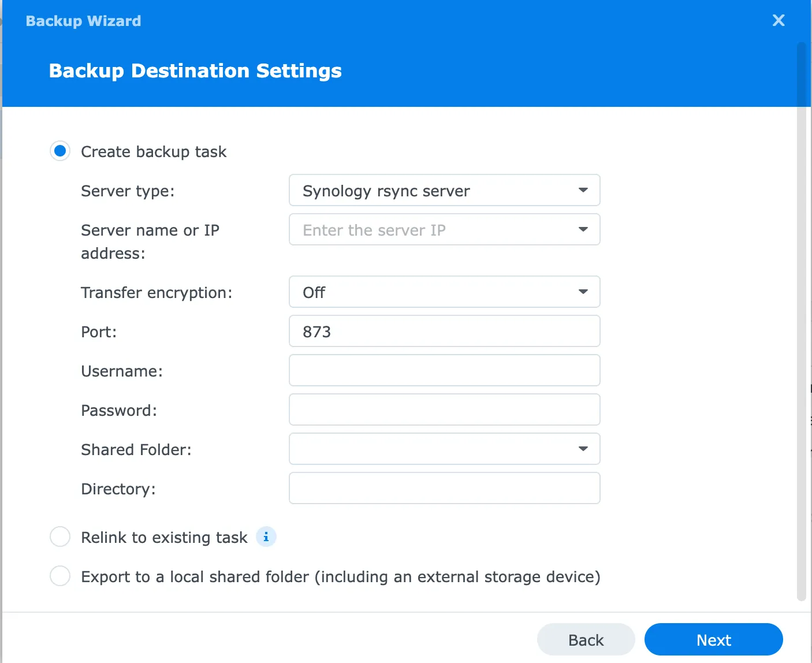The width and height of the screenshot is (812, 663).
Task: Click the Next button
Action: pyautogui.click(x=714, y=639)
